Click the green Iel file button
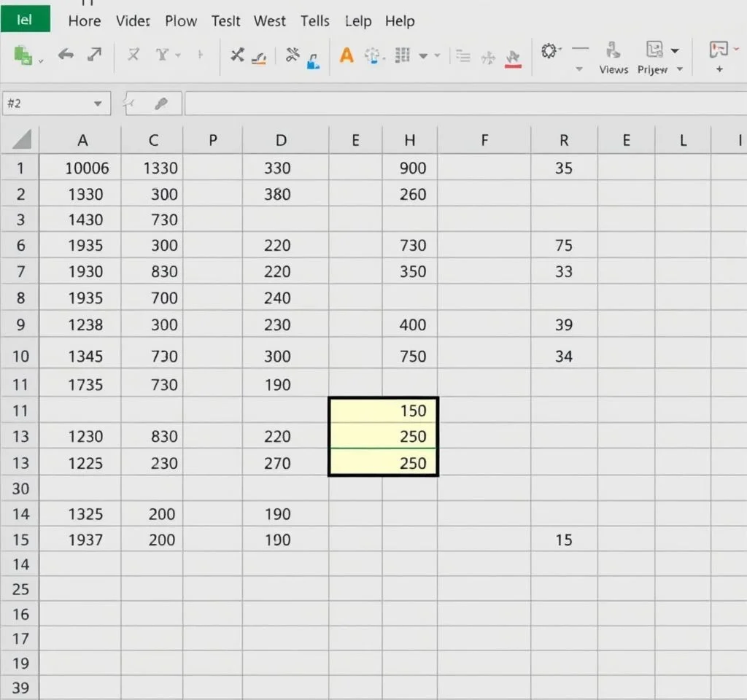This screenshot has width=747, height=700. [26, 20]
